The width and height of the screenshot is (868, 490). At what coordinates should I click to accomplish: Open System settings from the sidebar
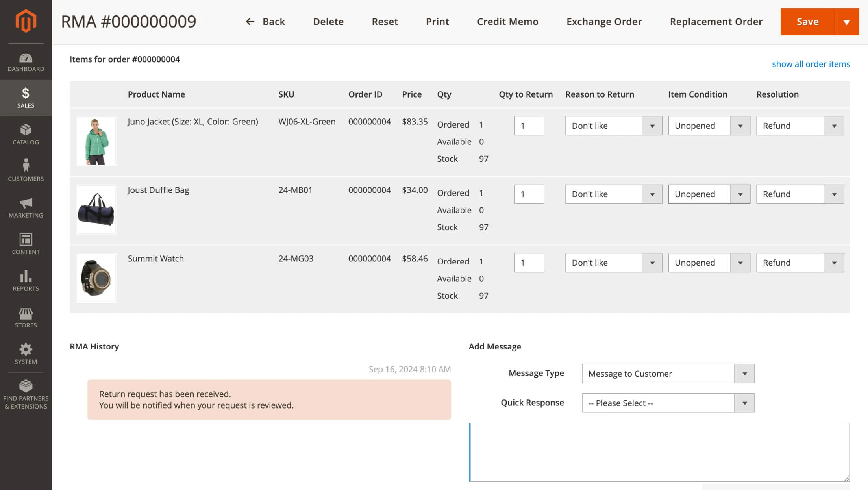25,353
